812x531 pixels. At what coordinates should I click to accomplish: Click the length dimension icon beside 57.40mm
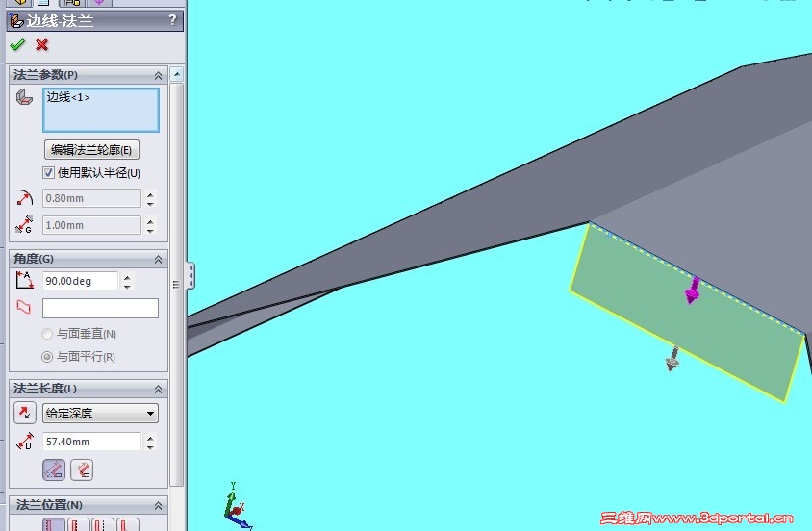pyautogui.click(x=24, y=442)
